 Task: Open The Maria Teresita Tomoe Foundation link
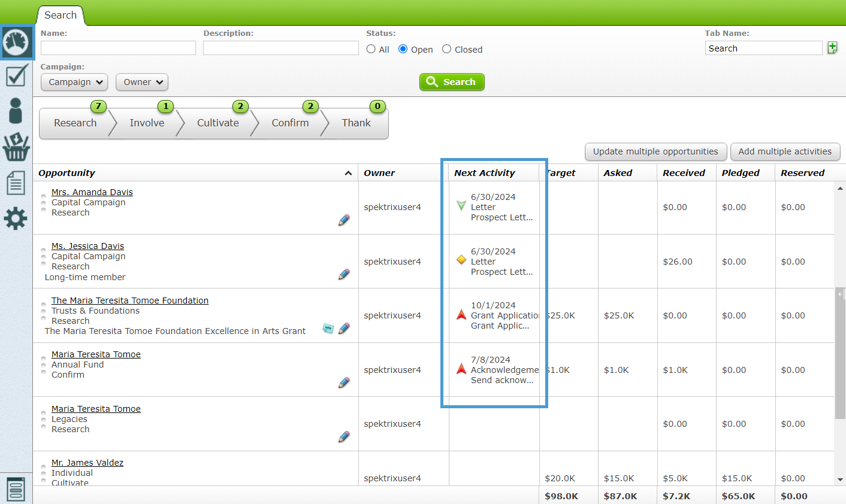tap(130, 300)
